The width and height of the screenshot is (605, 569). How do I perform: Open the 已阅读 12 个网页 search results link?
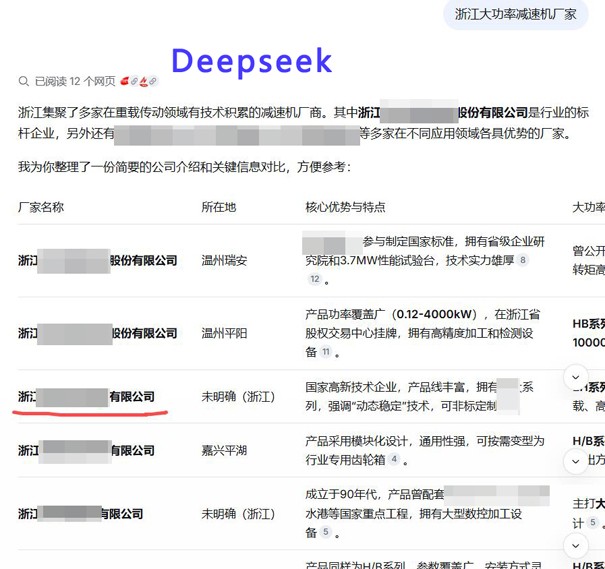[75, 81]
